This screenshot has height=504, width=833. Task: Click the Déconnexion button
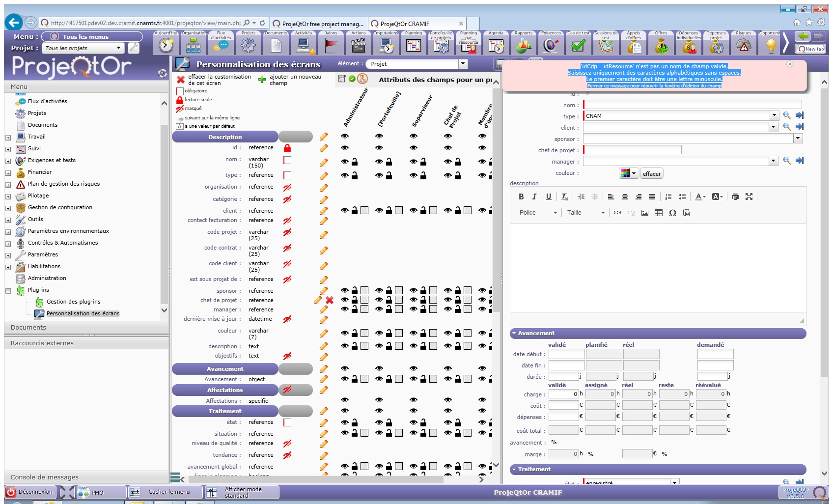coord(29,492)
